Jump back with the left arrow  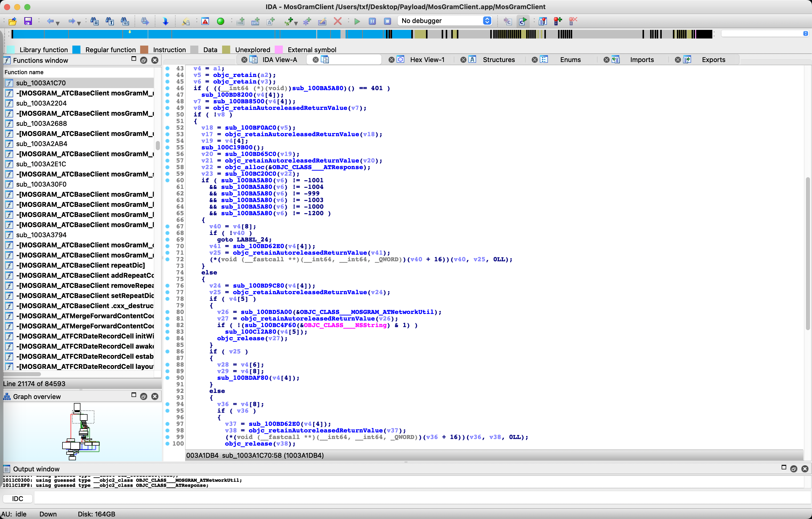51,21
